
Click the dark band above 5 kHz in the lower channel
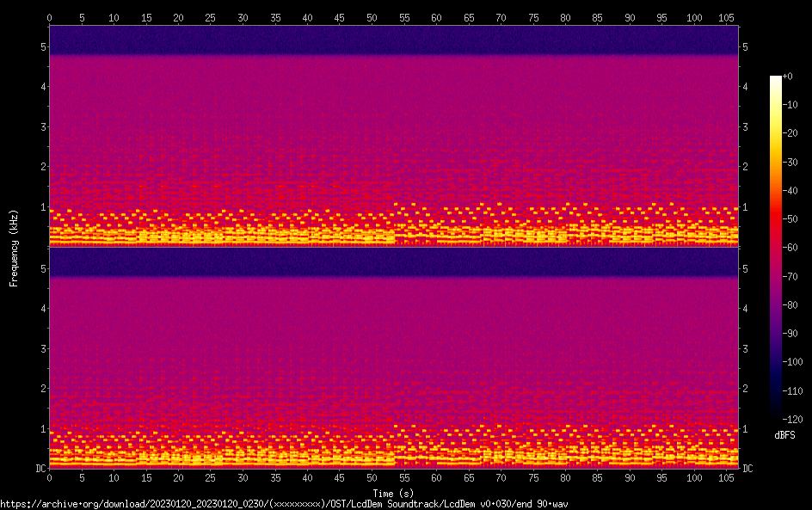tap(394, 262)
